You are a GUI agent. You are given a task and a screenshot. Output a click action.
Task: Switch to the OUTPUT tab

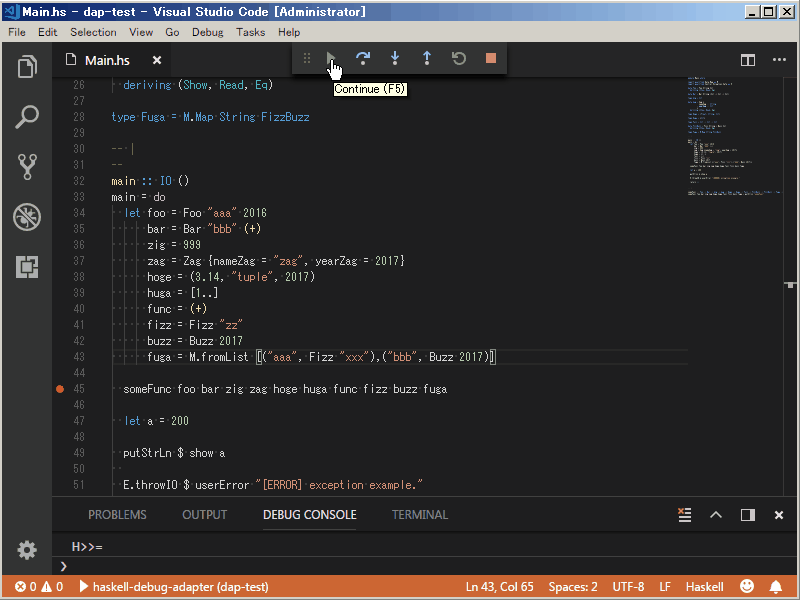click(205, 515)
